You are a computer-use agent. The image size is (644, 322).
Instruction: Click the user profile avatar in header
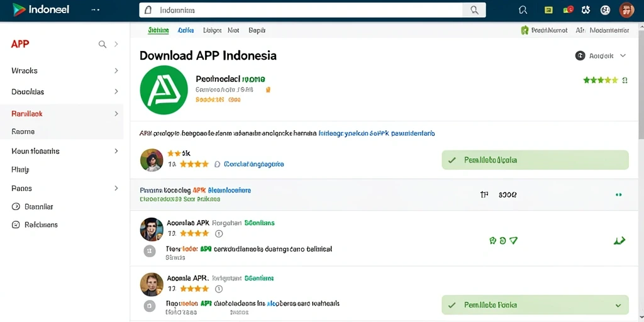(627, 10)
